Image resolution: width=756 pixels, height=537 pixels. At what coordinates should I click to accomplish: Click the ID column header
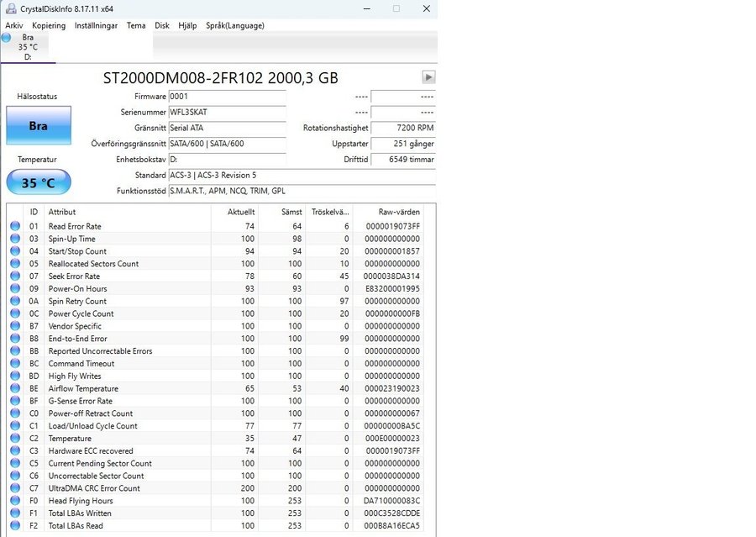34,212
